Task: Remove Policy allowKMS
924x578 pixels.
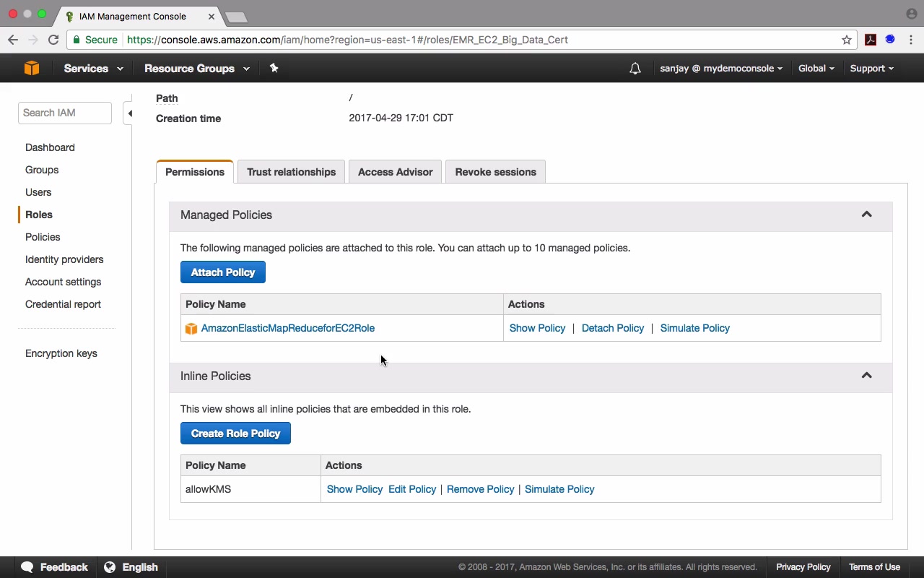Action: click(481, 489)
